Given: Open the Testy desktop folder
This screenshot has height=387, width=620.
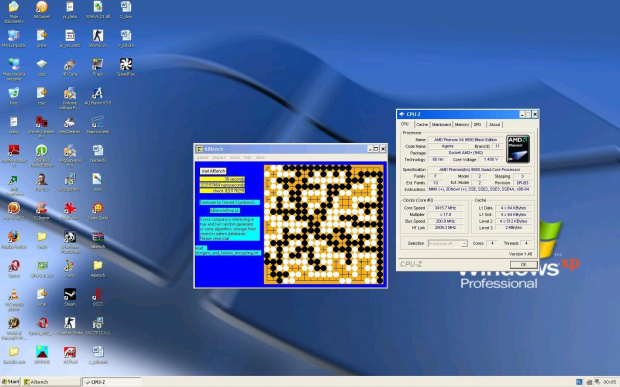Looking at the screenshot, I should coord(42,240).
